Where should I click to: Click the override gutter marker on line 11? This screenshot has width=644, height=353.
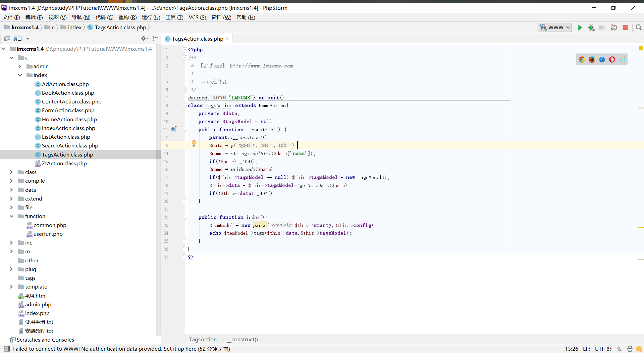point(174,129)
